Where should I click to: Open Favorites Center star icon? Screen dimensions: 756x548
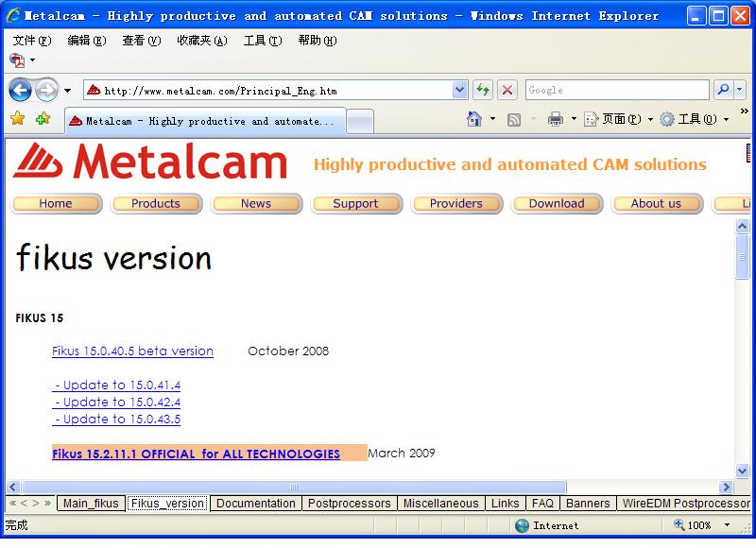[18, 118]
